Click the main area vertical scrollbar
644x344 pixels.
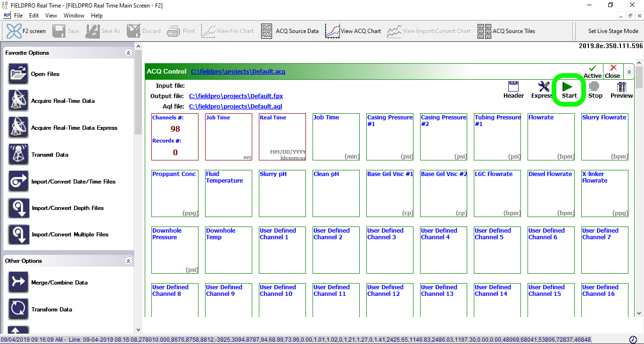[639, 189]
